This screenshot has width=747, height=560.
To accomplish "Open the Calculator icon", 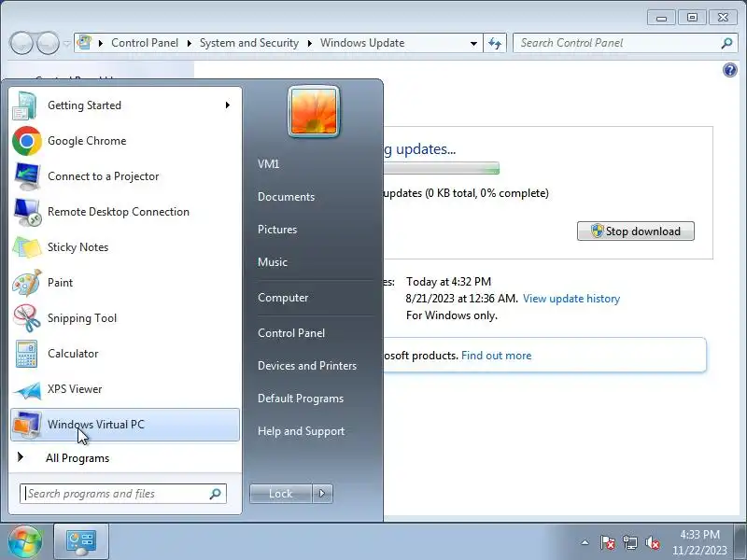I will click(x=26, y=354).
